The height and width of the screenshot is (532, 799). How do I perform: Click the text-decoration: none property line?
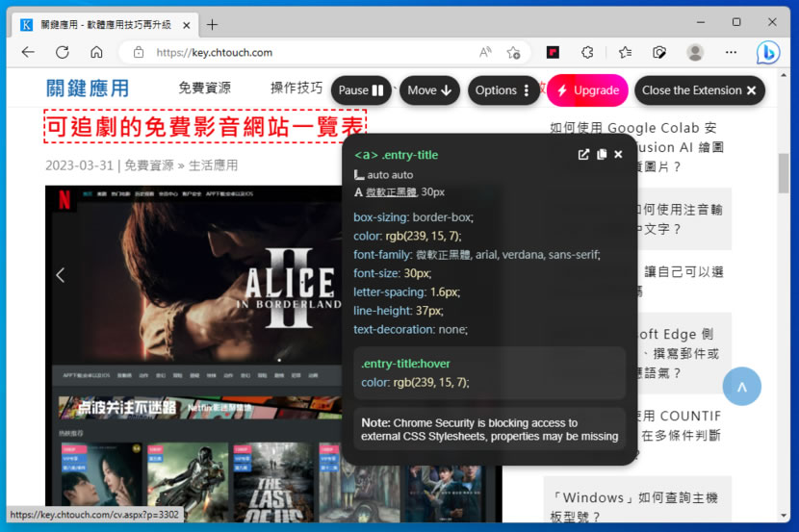[x=410, y=329]
